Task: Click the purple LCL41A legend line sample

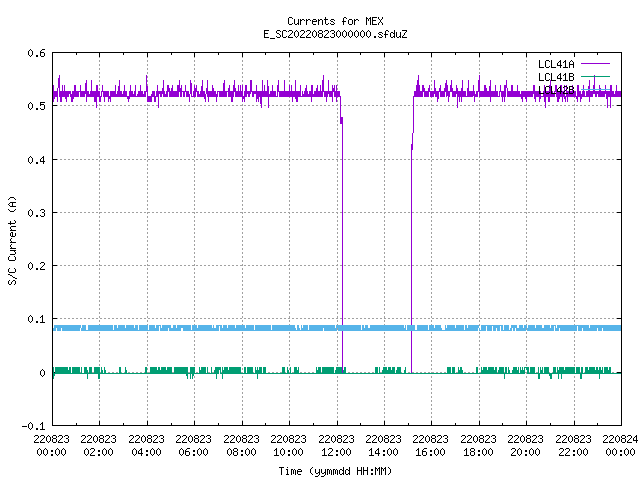Action: [595, 64]
